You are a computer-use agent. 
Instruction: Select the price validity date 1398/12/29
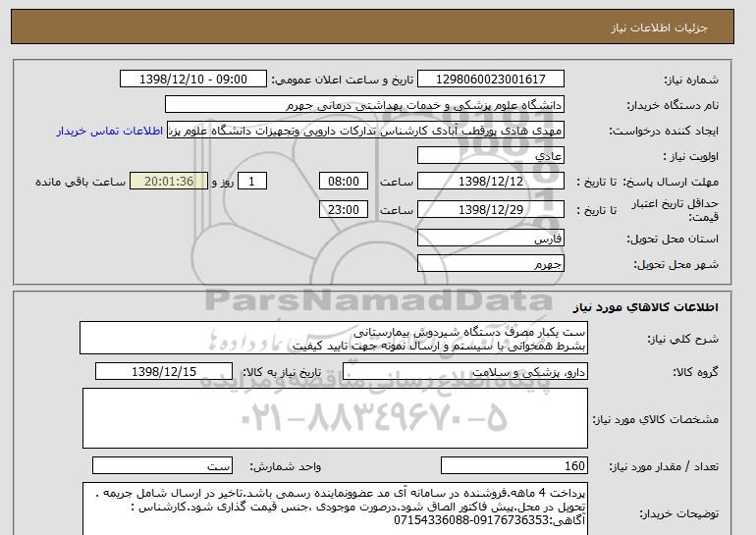(490, 210)
